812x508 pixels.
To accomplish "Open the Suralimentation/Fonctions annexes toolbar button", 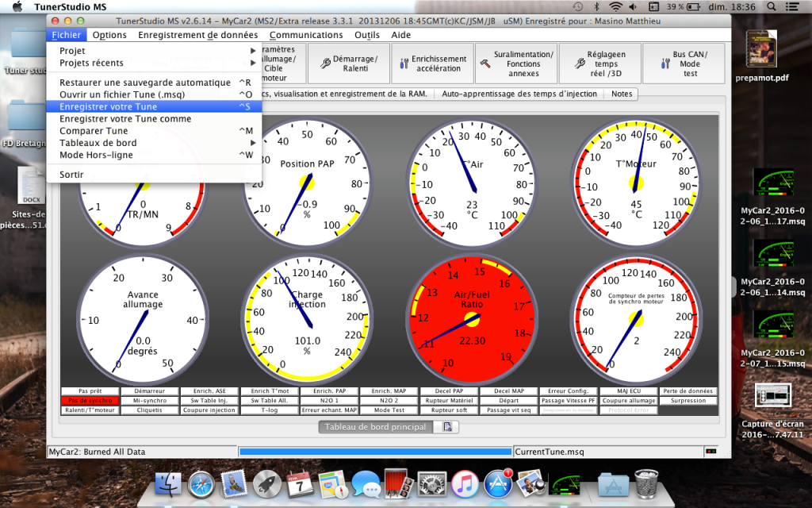I will pos(516,63).
